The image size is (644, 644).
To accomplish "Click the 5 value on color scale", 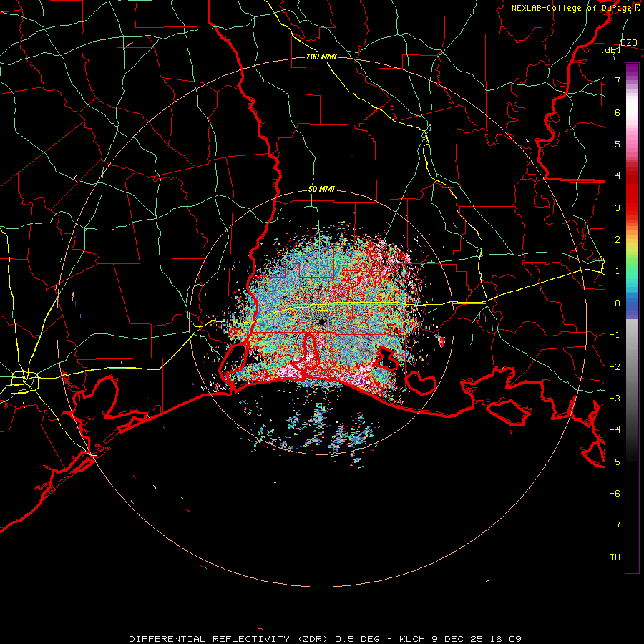I will click(618, 144).
